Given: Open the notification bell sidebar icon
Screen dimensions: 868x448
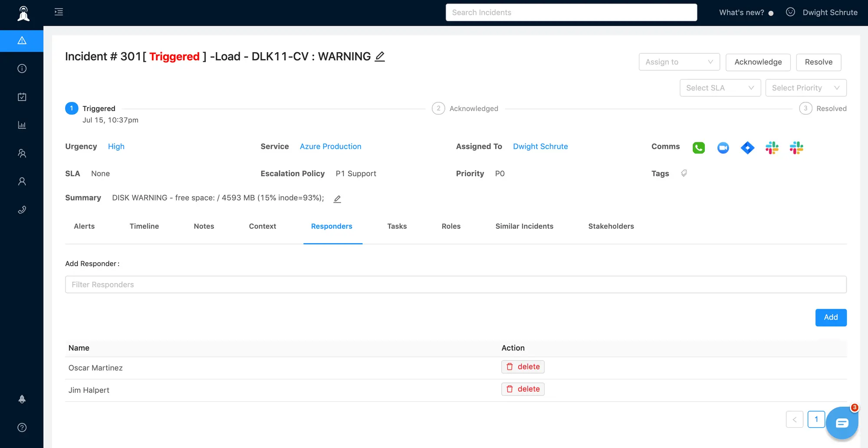Looking at the screenshot, I should tap(22, 399).
